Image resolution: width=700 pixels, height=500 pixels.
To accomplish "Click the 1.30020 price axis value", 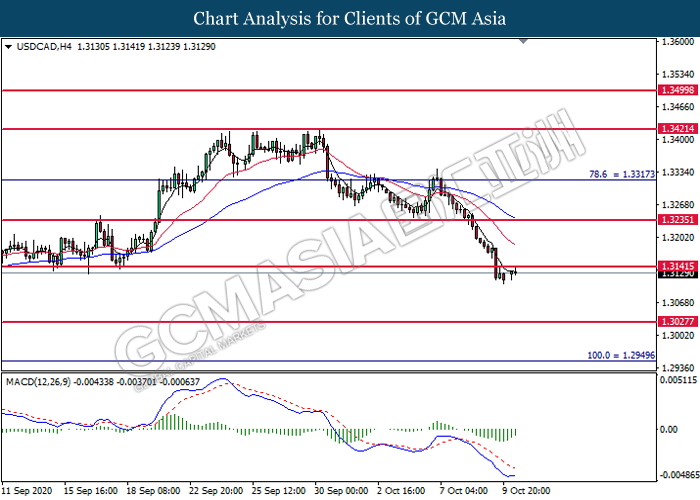I will 678,335.
